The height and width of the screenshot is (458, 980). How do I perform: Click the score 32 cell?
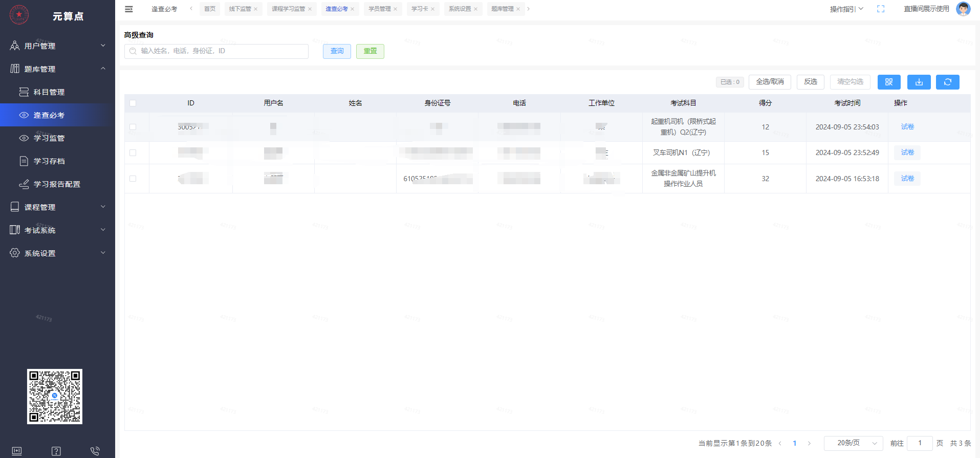766,179
